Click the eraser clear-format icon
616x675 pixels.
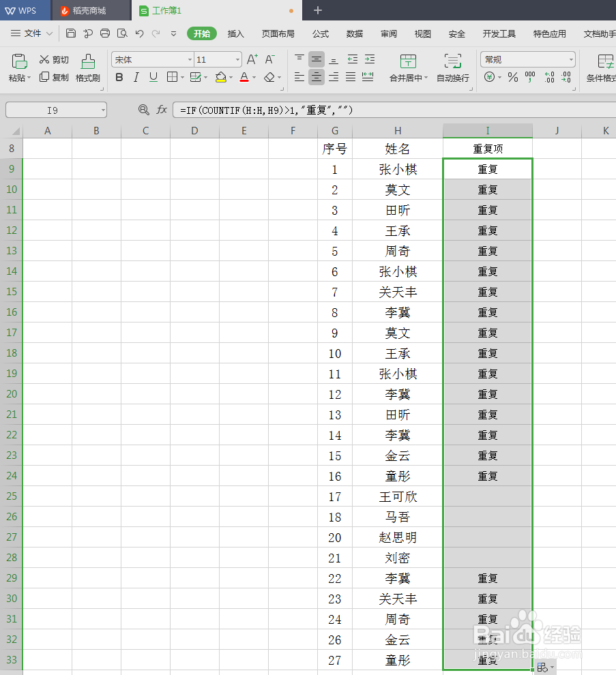point(269,78)
